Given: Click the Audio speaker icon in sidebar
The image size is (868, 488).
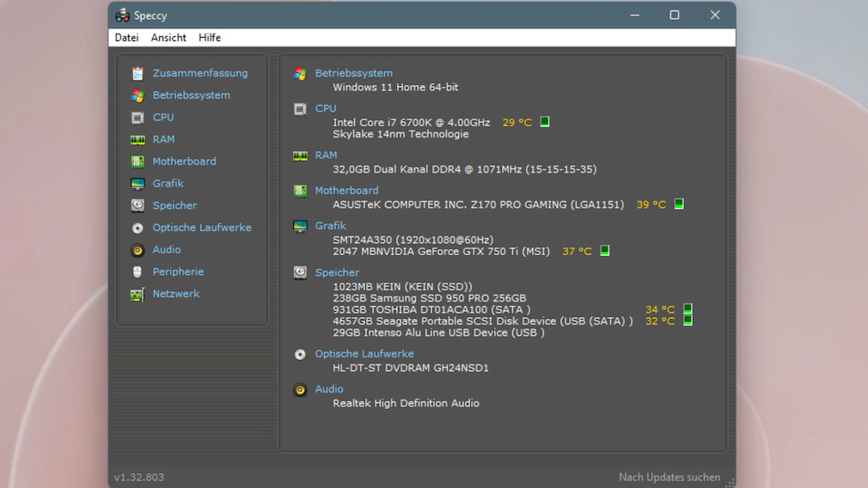Looking at the screenshot, I should click(138, 250).
